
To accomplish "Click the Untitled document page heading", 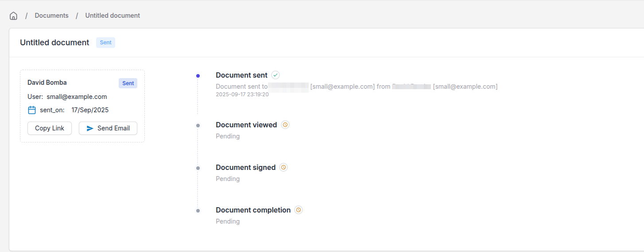I will pyautogui.click(x=54, y=43).
